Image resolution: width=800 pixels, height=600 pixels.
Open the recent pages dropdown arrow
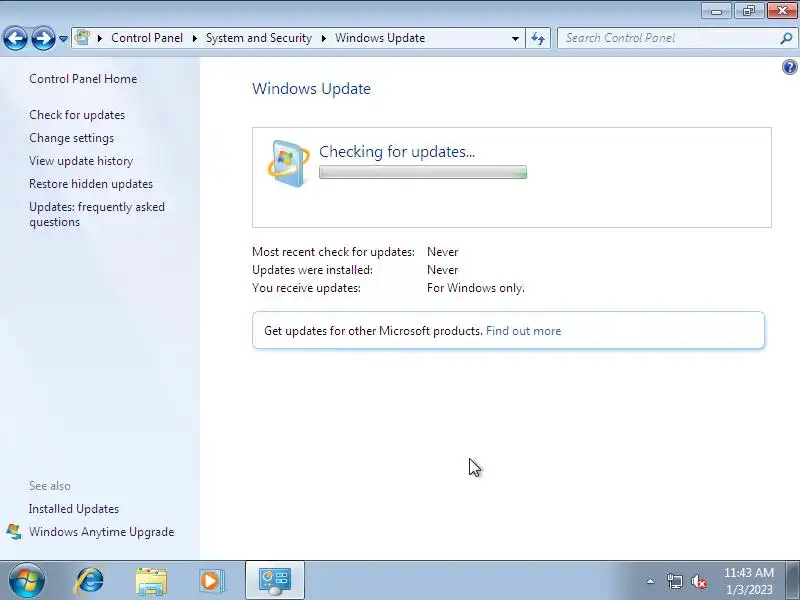(x=63, y=39)
